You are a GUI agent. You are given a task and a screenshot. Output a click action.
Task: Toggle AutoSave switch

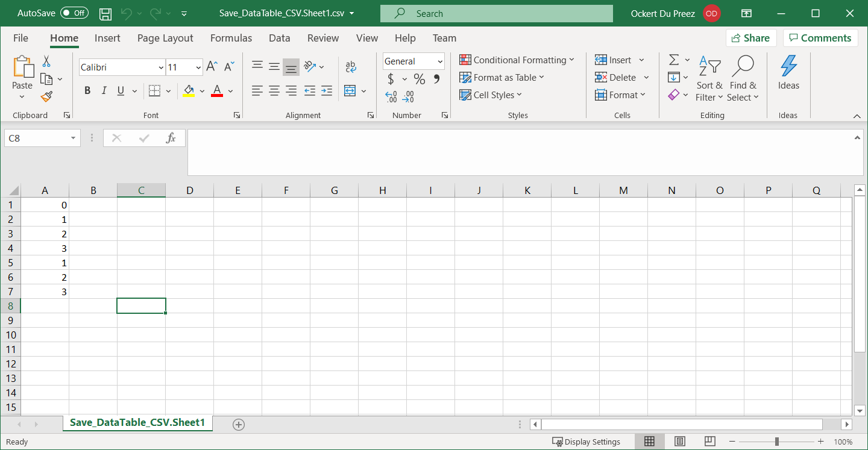(x=75, y=13)
